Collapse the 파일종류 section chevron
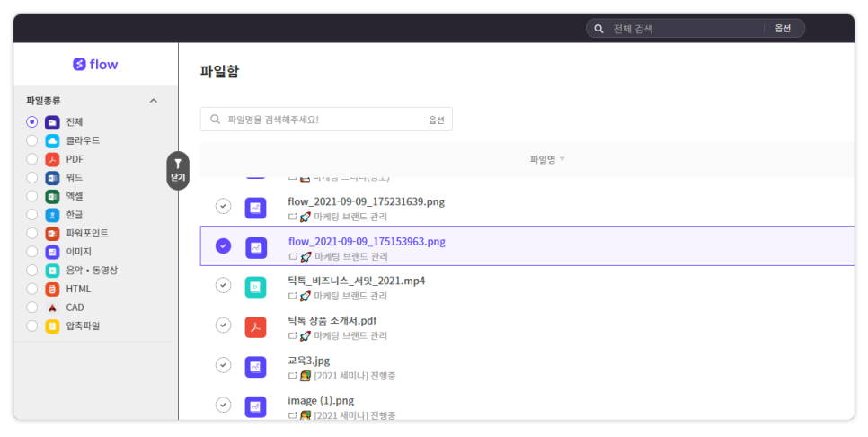Screen dimensions: 868x437 153,101
